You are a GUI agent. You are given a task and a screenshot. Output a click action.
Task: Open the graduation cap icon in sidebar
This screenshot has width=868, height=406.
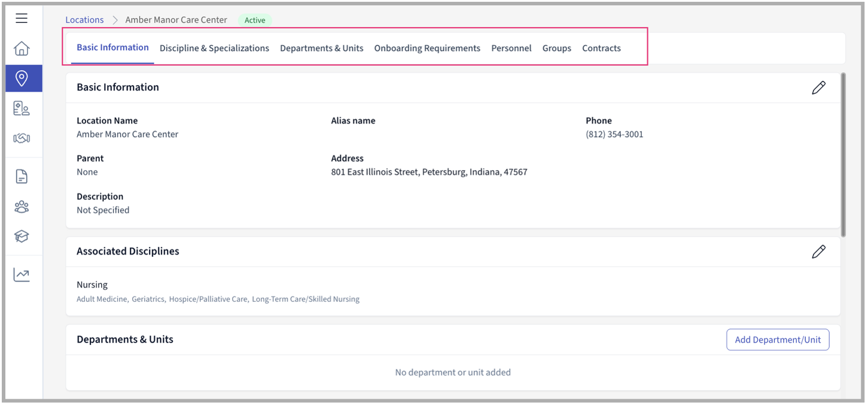22,237
